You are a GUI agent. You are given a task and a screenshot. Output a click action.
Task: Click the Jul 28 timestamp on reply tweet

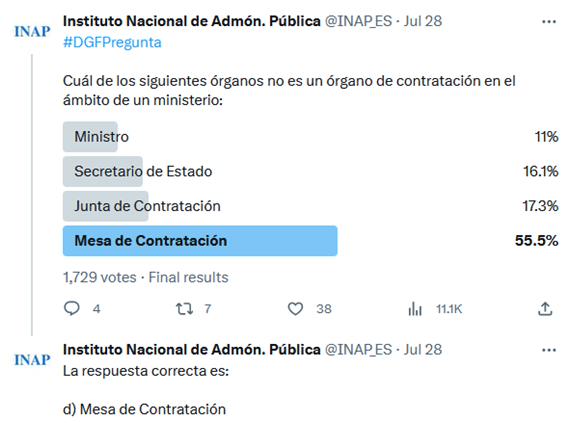423,349
